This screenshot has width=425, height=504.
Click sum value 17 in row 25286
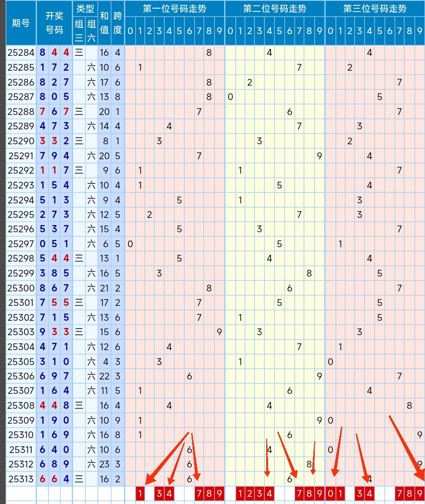[x=104, y=82]
